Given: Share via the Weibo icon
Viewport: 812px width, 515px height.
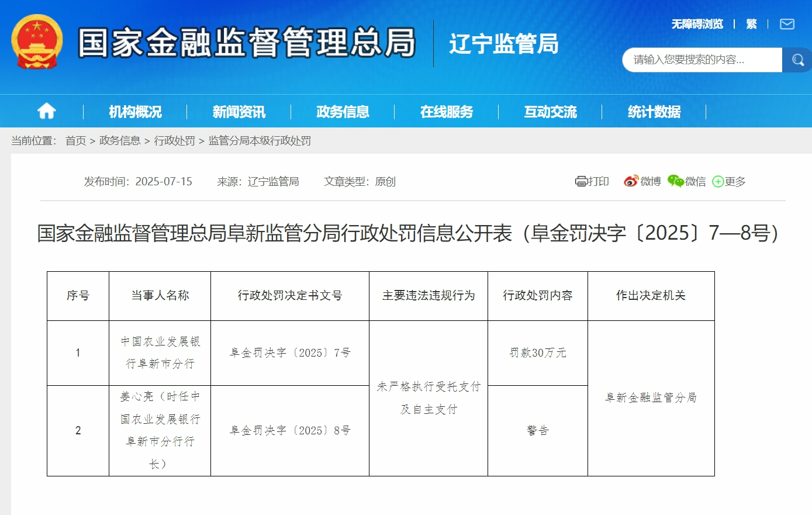Looking at the screenshot, I should [x=631, y=181].
